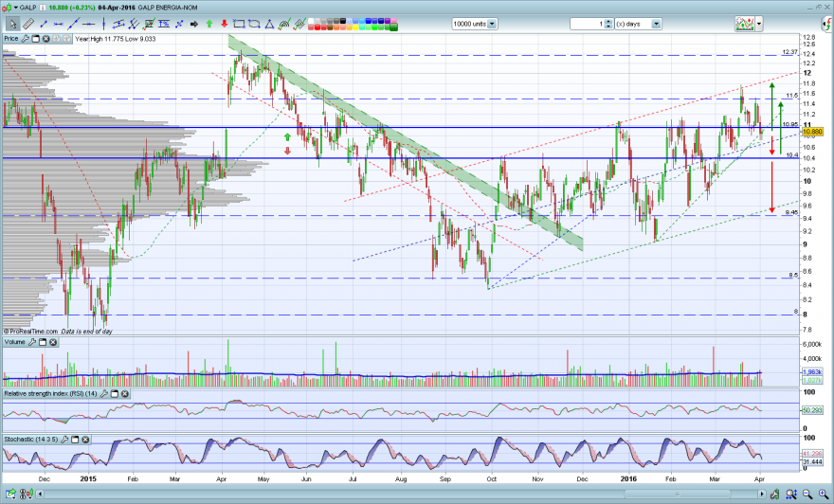The height and width of the screenshot is (504, 834).
Task: Open Stochastic indicator wrench settings
Action: pos(64,440)
